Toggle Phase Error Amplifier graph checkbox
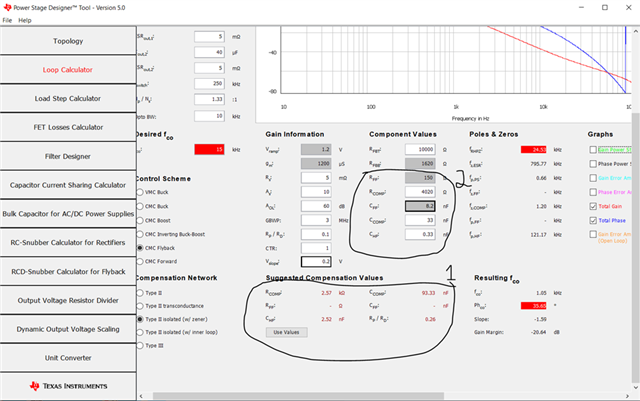The height and width of the screenshot is (401, 640). [x=593, y=192]
